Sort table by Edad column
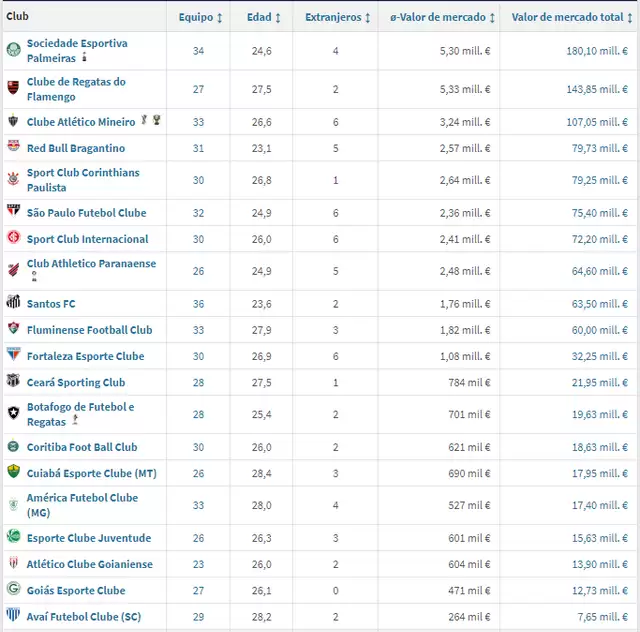This screenshot has width=640, height=632. click(x=264, y=17)
